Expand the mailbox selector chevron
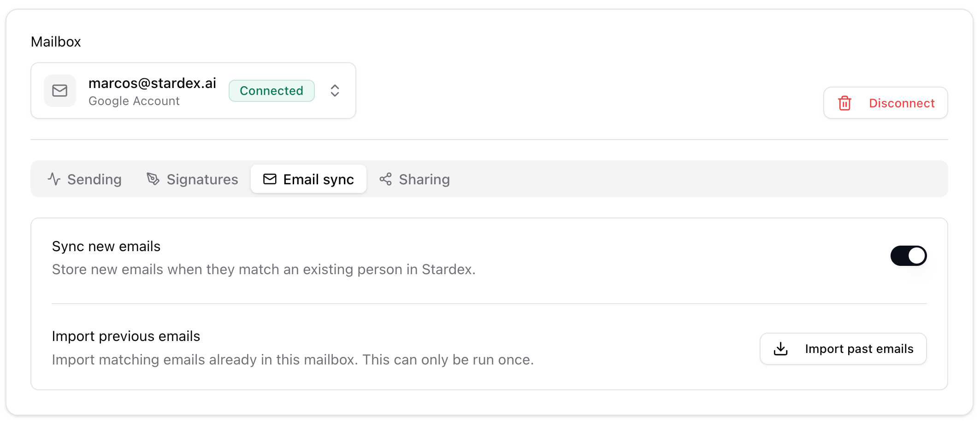 point(335,91)
